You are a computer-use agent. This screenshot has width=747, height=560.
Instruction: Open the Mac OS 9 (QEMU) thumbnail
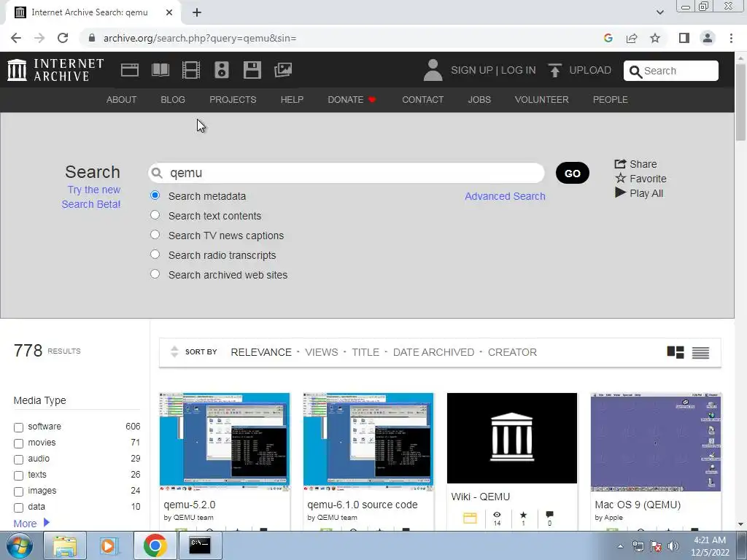tap(656, 442)
